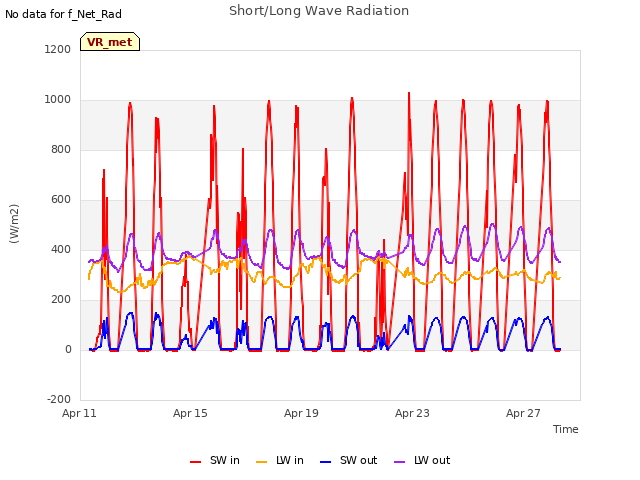Viewport: 640px width, 480px height.
Task: Click the 1000 y-axis tick label
Action: coord(58,100)
